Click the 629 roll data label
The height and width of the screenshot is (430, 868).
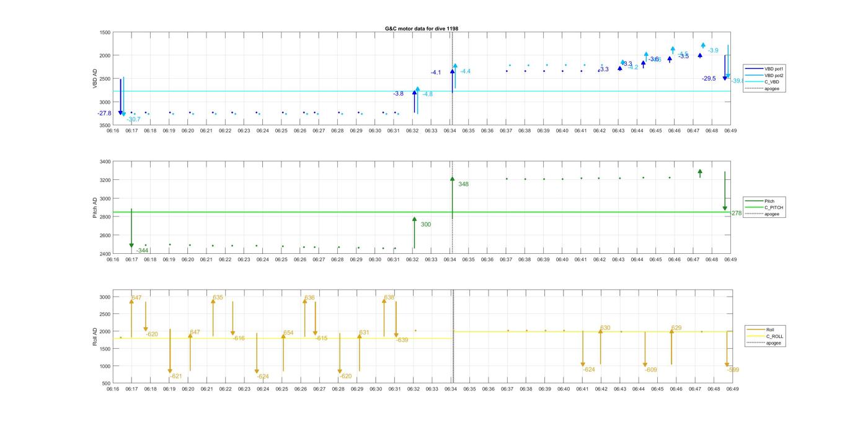click(x=676, y=328)
